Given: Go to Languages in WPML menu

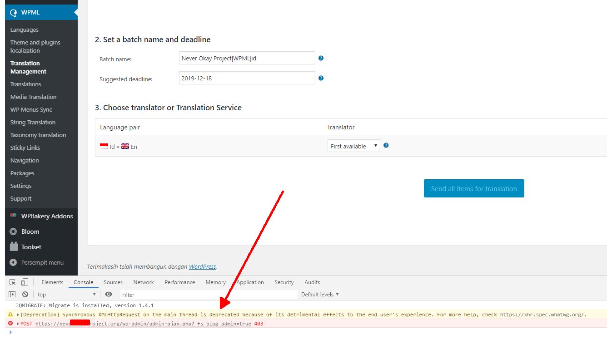Looking at the screenshot, I should [25, 30].
